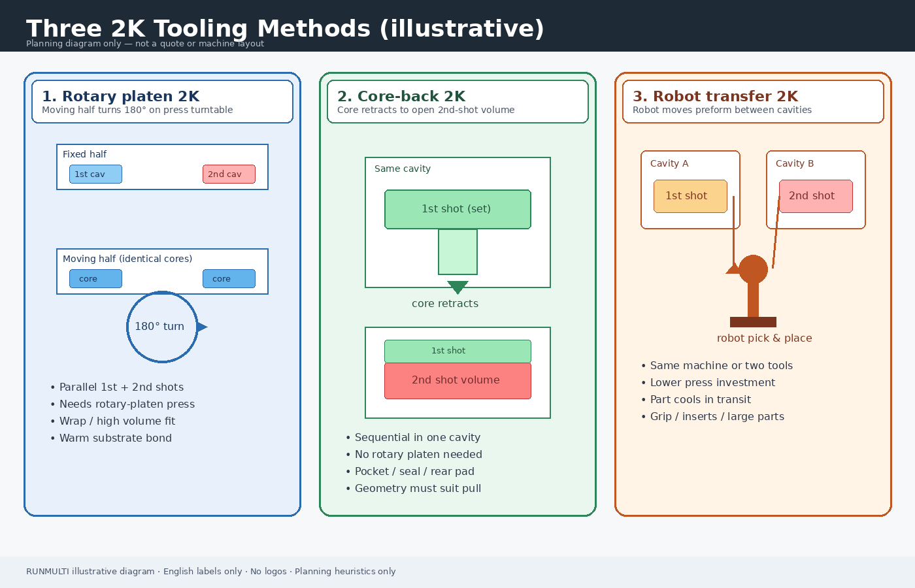Screen dimensions: 915x588
Task: Click the dark brown robot base plate
Action: [x=753, y=322]
